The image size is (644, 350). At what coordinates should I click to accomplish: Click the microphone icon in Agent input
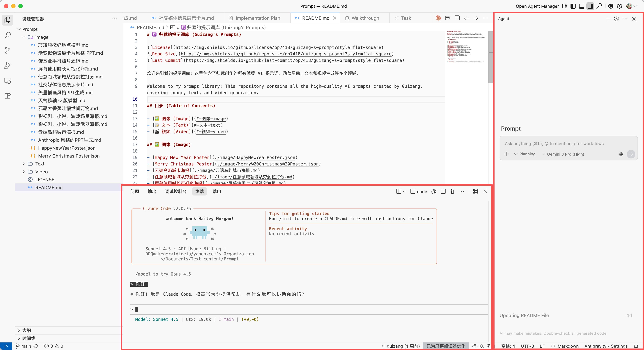click(621, 154)
